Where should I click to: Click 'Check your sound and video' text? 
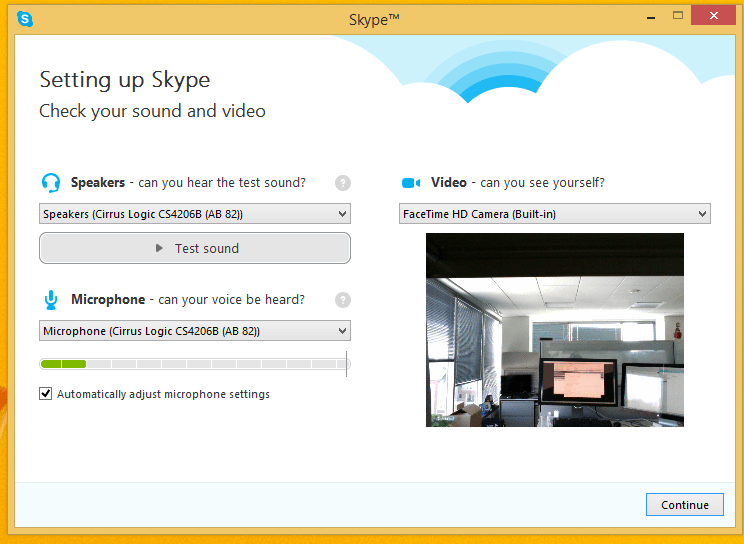152,111
